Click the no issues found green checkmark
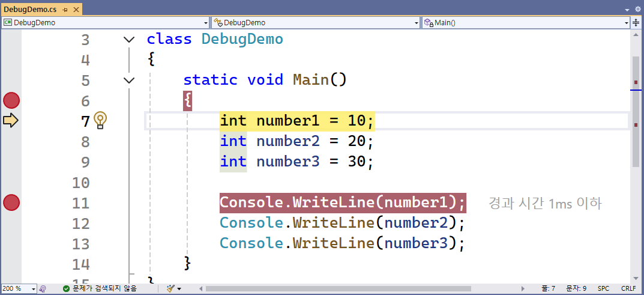The width and height of the screenshot is (644, 295). [66, 288]
